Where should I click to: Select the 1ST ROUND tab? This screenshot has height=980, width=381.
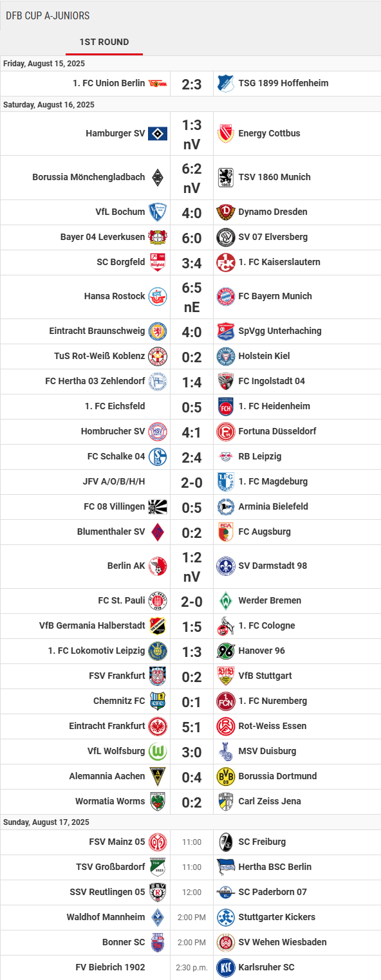point(104,42)
